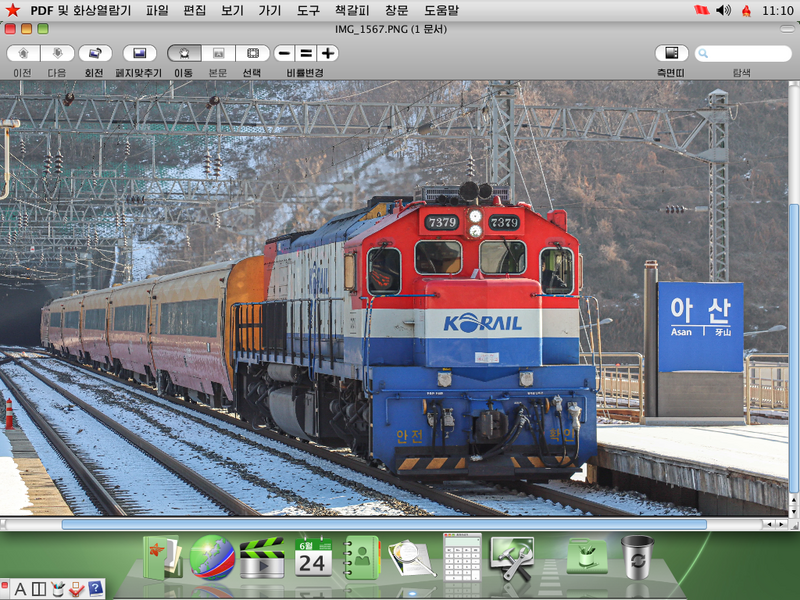Viewport: 800px width, 600px height.
Task: Reset zoom with the equals button
Action: [306, 53]
